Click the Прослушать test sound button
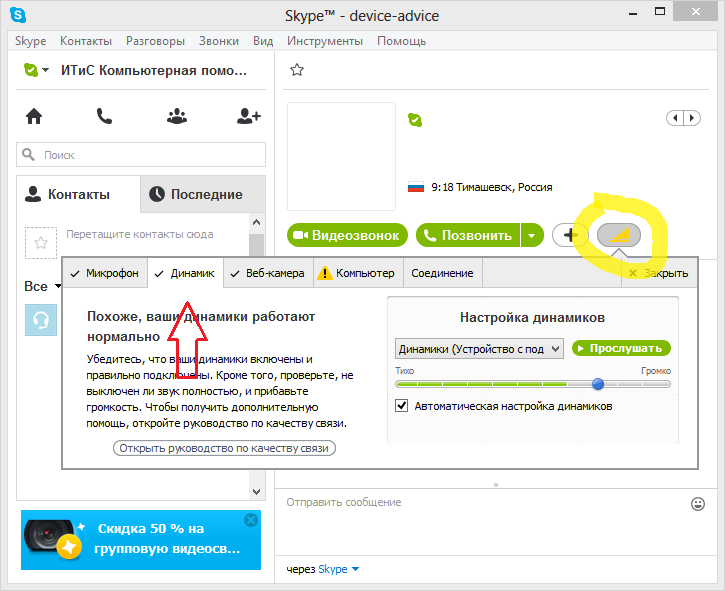The image size is (725, 591). click(621, 348)
